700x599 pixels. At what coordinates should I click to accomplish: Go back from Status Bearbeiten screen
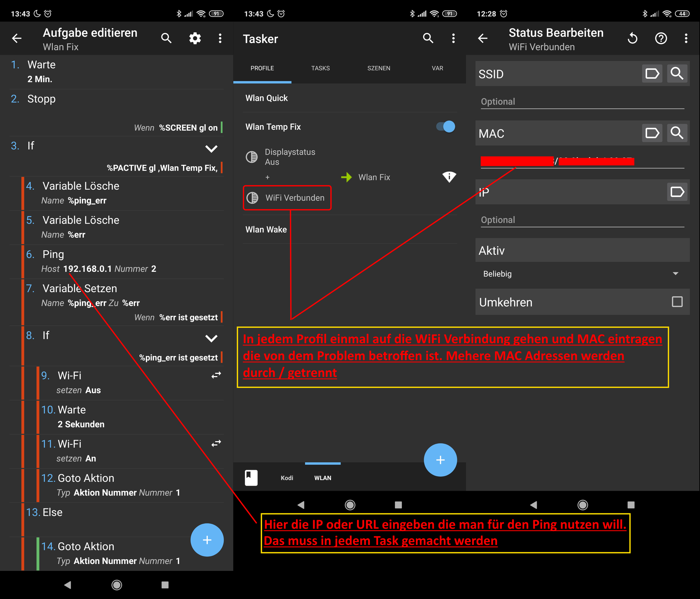483,38
